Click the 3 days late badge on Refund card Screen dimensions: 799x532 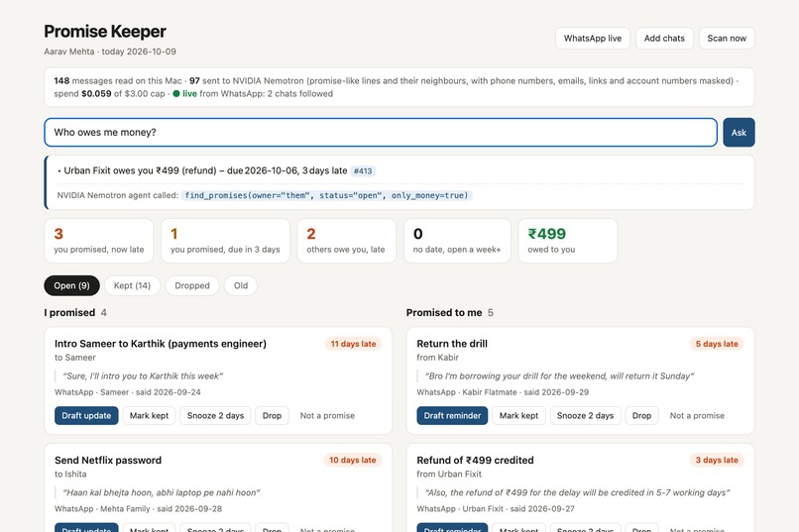click(x=717, y=460)
